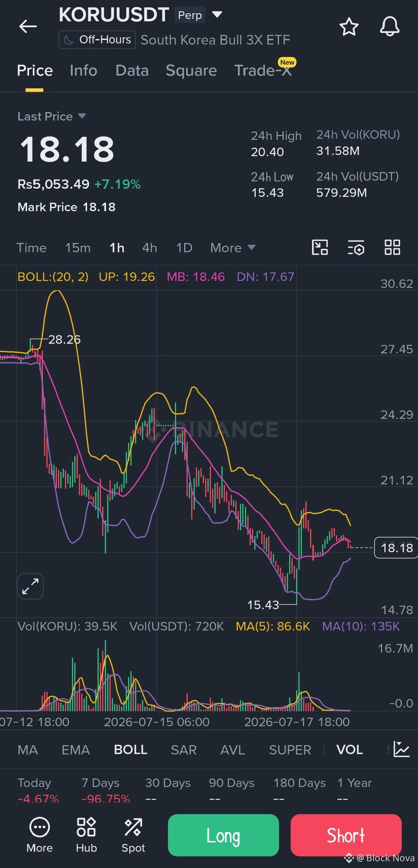Select the 15m chart interval
Screen dimensions: 418x868
(x=78, y=248)
